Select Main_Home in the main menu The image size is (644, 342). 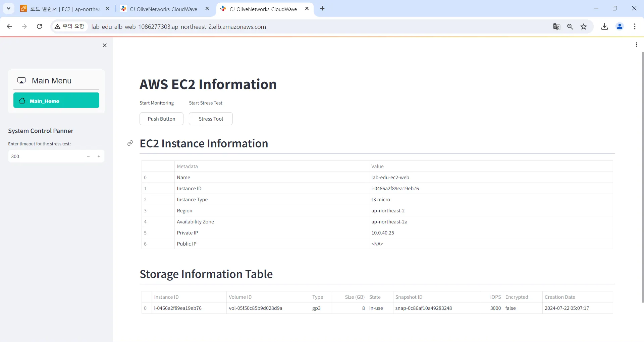tap(56, 100)
